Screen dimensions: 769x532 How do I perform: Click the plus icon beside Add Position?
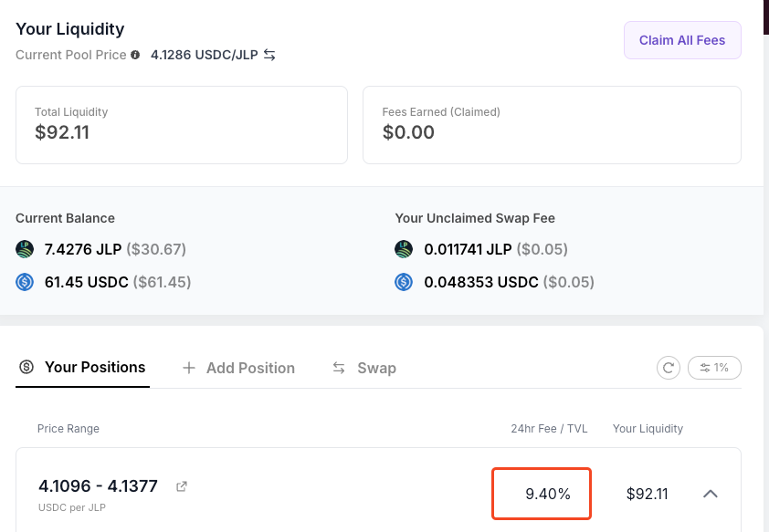click(x=189, y=368)
